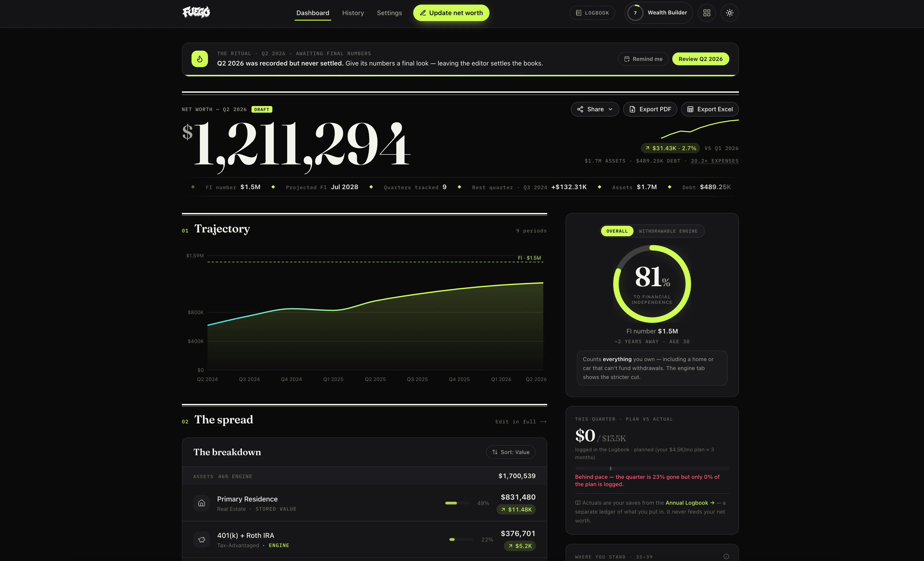Click the Edit in full link
This screenshot has height=561, width=924.
[521, 422]
